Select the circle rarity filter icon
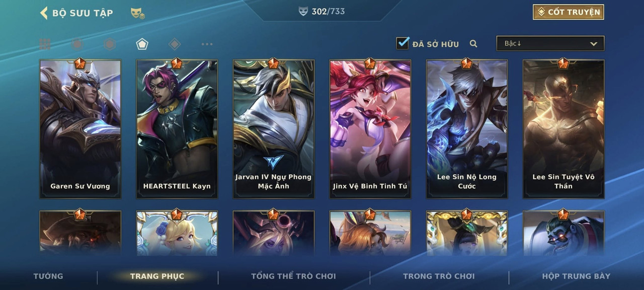Screen dimensions: 644x290 pos(77,44)
